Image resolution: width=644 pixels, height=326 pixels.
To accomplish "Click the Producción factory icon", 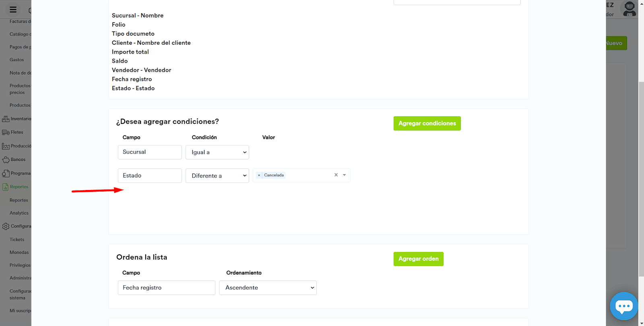I will [x=6, y=146].
